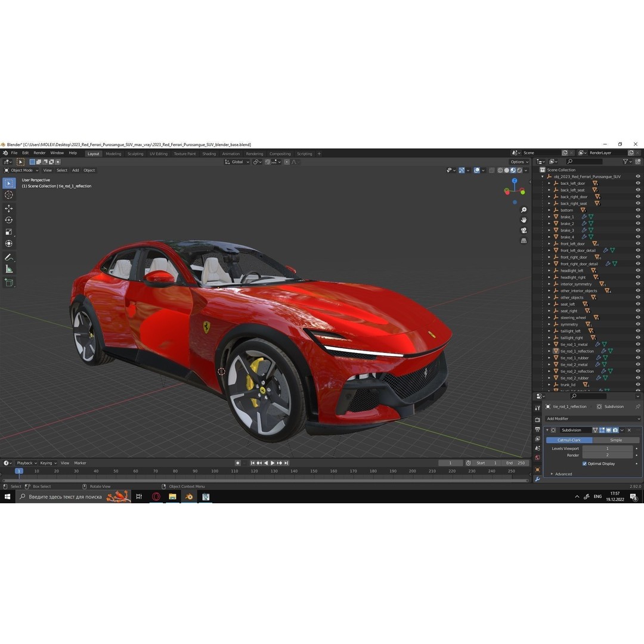Image resolution: width=644 pixels, height=644 pixels.
Task: Select the Scale tool
Action: coord(8,232)
